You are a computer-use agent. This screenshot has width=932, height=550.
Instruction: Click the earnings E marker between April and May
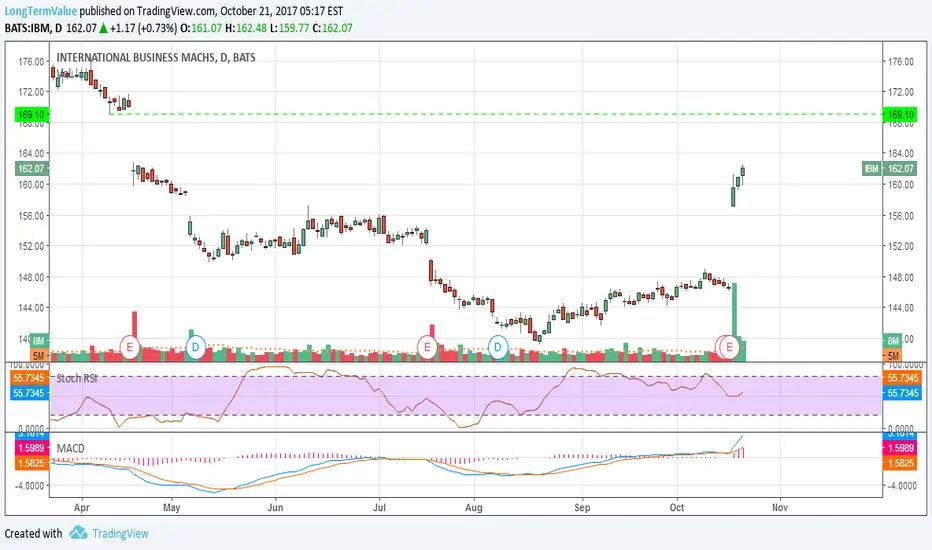tap(130, 347)
